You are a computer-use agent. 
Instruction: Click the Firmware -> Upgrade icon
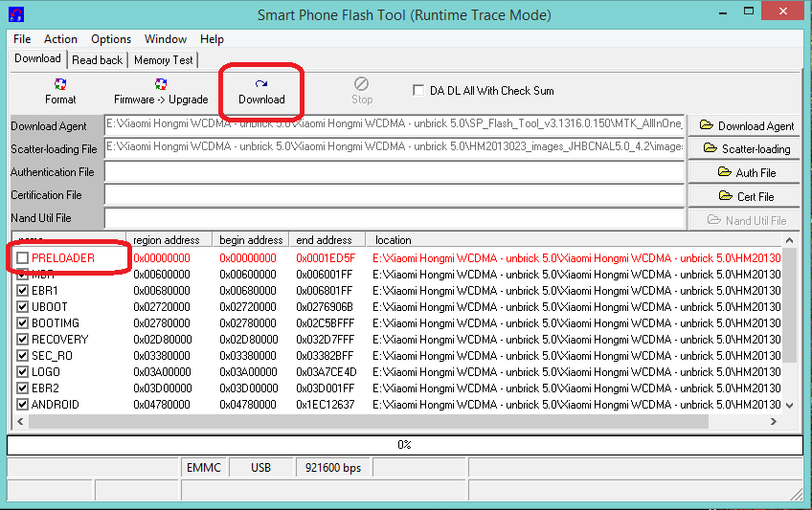click(161, 84)
